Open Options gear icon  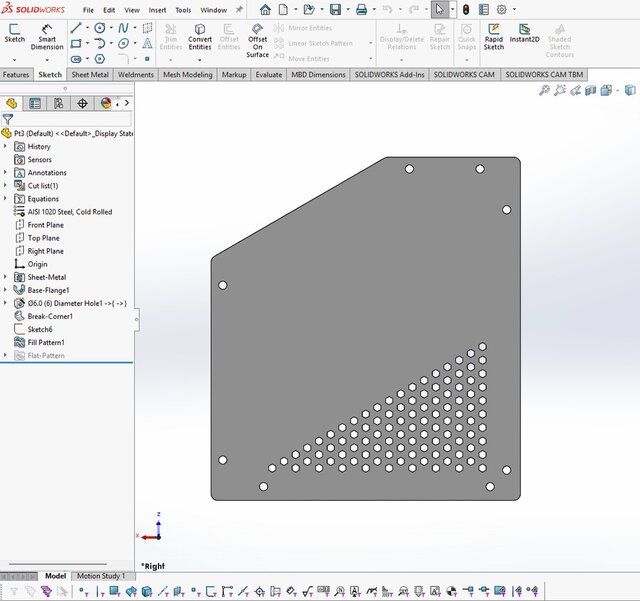(x=502, y=9)
